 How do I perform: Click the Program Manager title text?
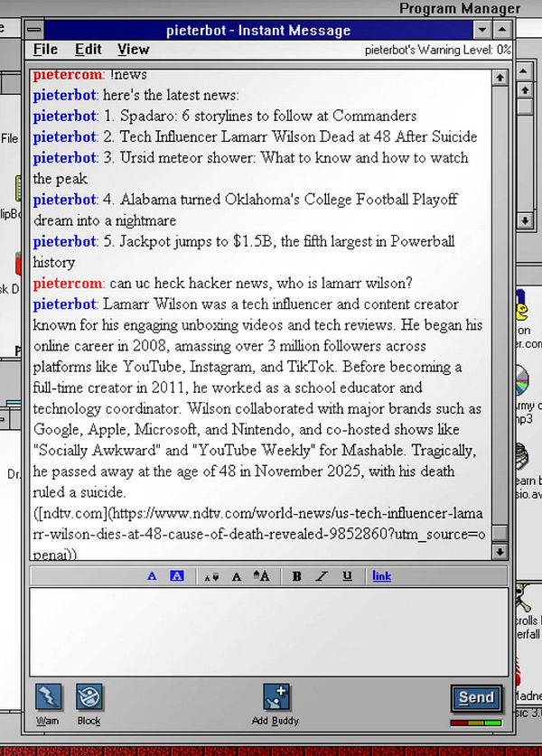coord(460,8)
